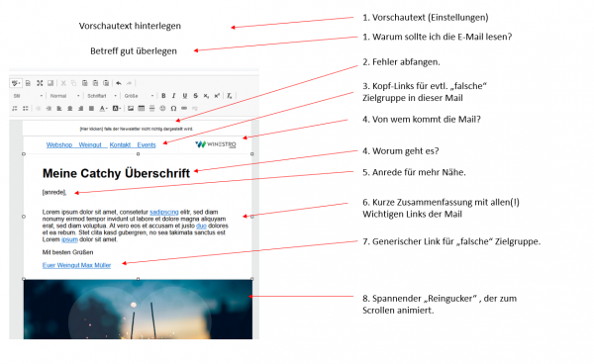
Task: Click the [anrede] placeholder text
Action: point(54,193)
